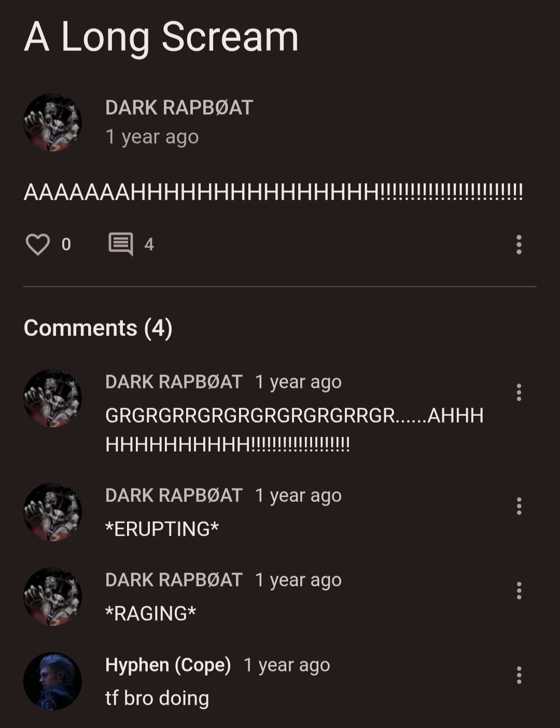This screenshot has width=560, height=728.
Task: Open post author DARK RAPBØAT's username
Action: (179, 108)
